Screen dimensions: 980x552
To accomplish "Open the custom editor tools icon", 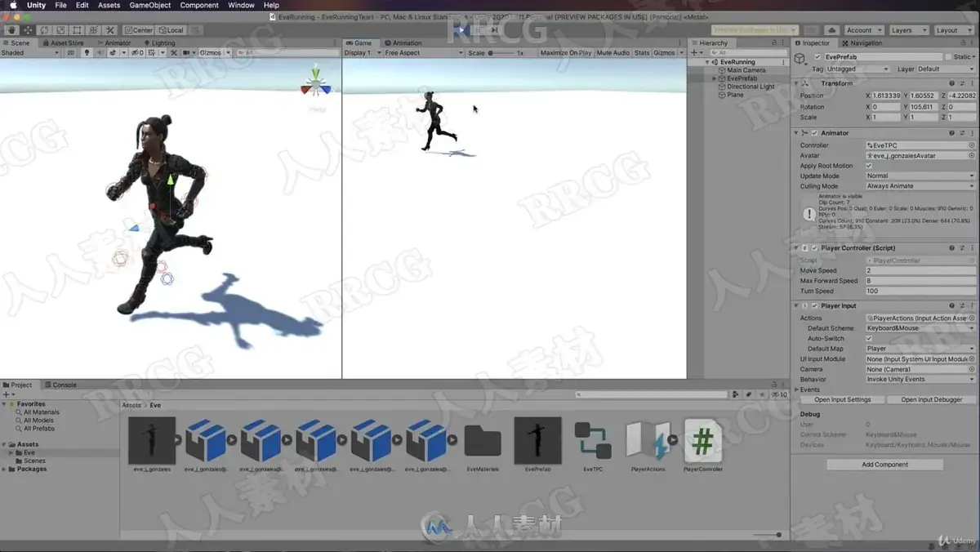I will point(110,30).
